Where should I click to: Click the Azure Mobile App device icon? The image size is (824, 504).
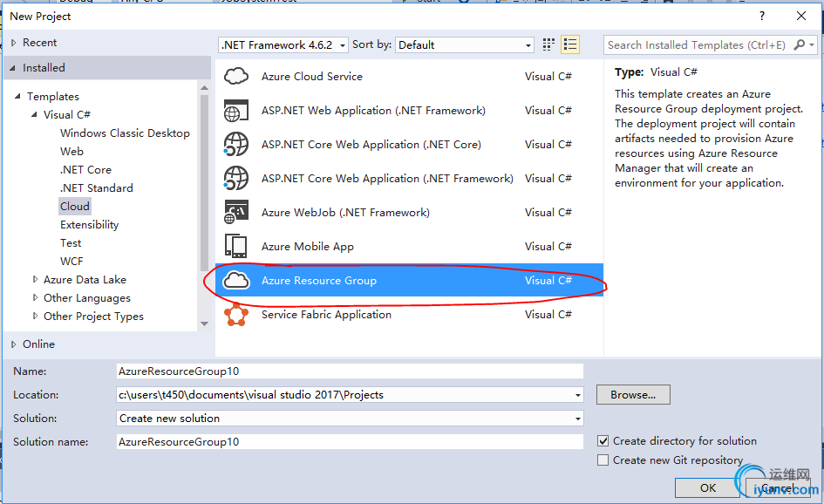click(x=236, y=246)
